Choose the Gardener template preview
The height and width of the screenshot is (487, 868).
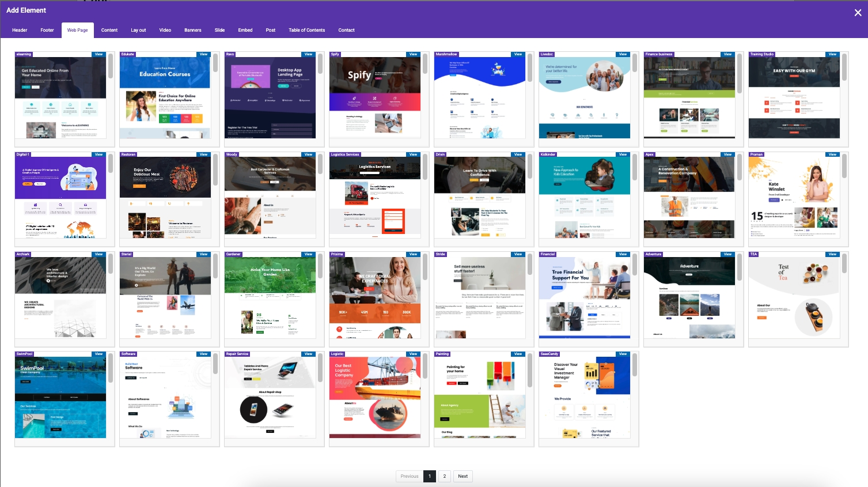coord(270,297)
